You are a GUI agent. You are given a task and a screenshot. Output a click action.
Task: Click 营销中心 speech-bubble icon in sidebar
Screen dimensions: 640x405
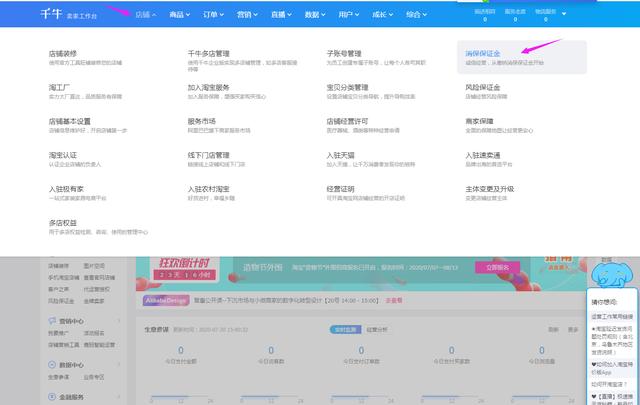pos(52,321)
